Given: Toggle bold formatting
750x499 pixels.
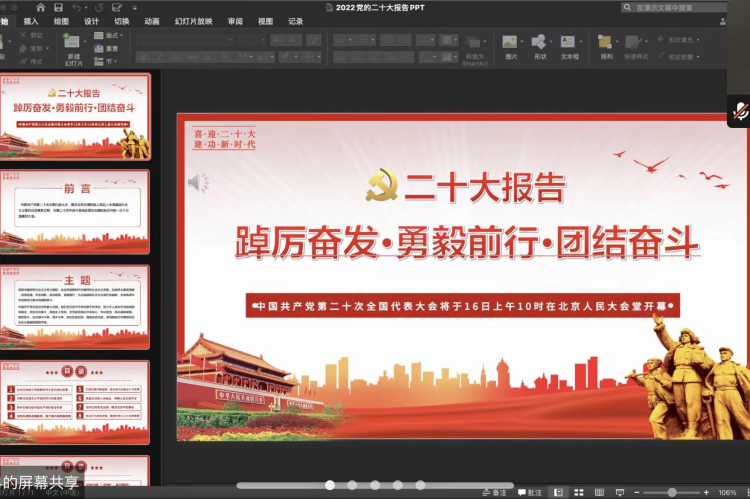Looking at the screenshot, I should [143, 57].
